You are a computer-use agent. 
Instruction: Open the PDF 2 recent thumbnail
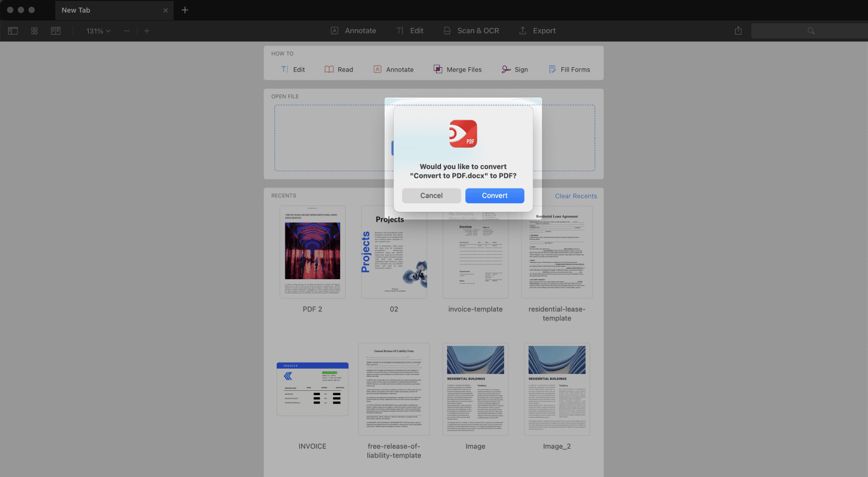[312, 252]
